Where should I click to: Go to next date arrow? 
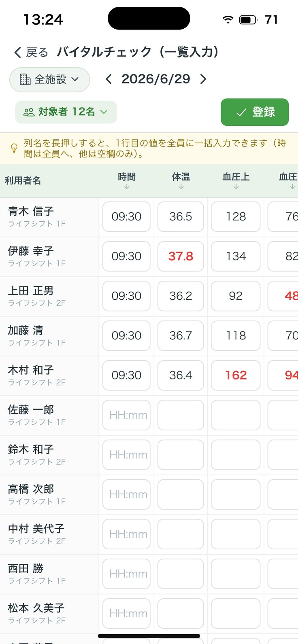[203, 79]
